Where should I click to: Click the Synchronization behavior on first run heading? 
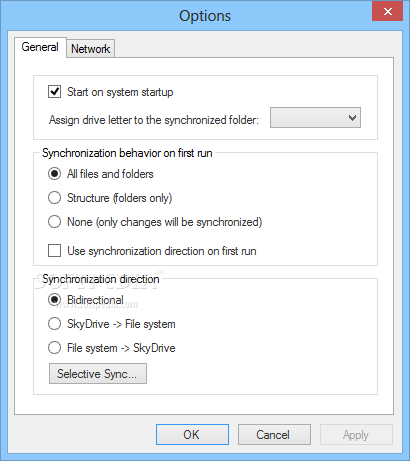[x=127, y=153]
